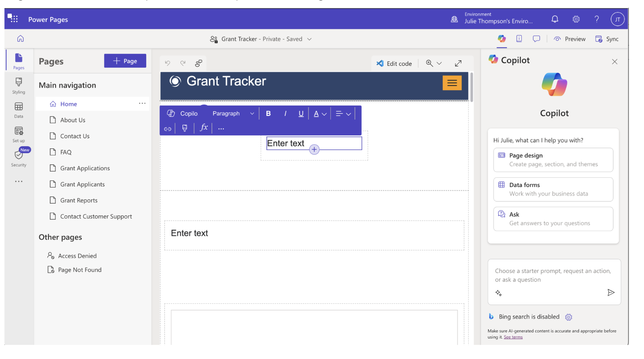Close the Copilot panel
This screenshot has width=644, height=359.
coord(615,62)
